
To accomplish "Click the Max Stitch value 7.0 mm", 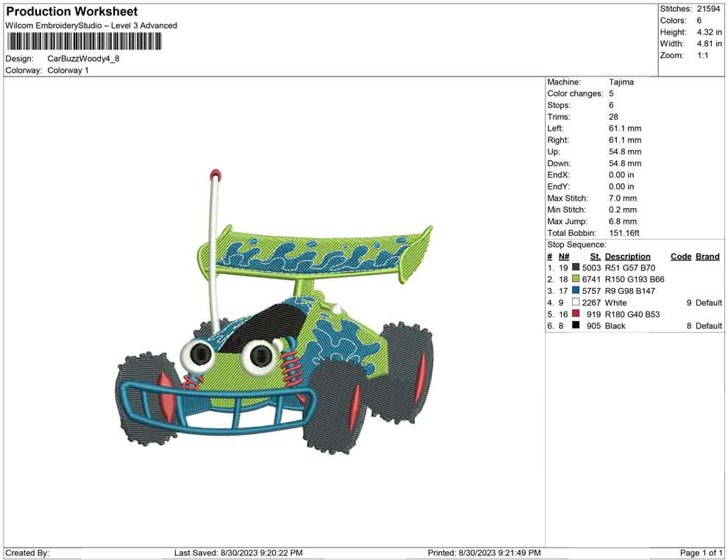I will pyautogui.click(x=623, y=198).
